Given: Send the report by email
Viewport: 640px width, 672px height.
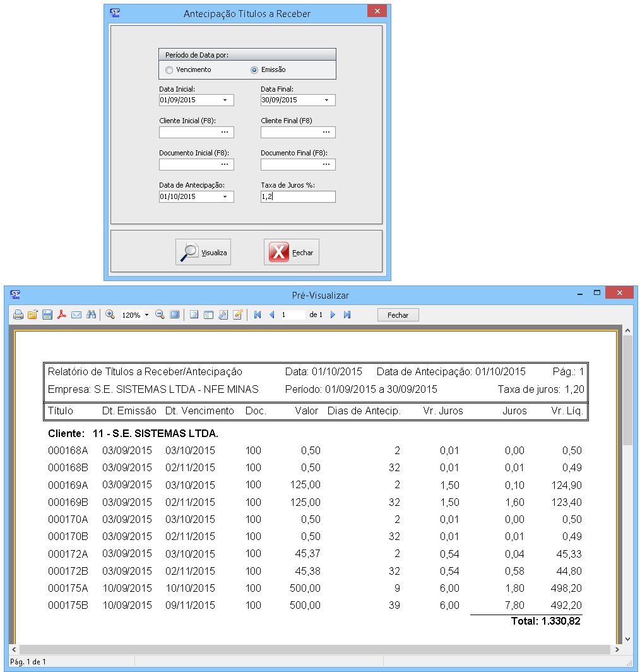Looking at the screenshot, I should pyautogui.click(x=76, y=315).
